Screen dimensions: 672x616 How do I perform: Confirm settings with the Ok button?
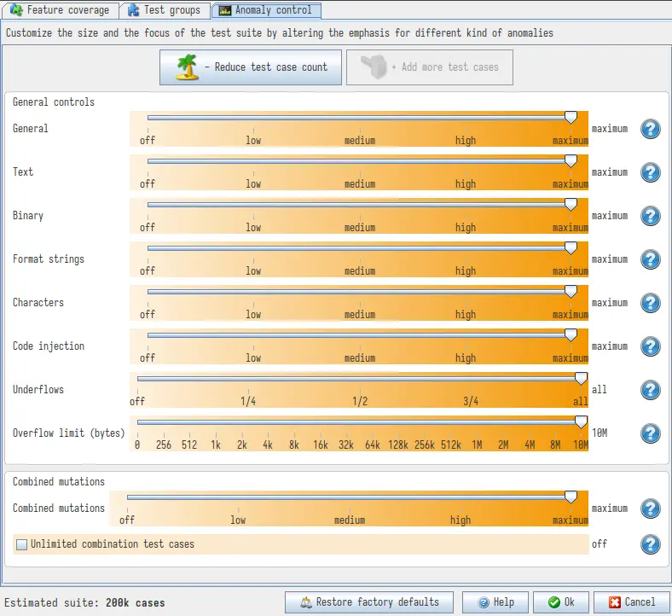561,602
